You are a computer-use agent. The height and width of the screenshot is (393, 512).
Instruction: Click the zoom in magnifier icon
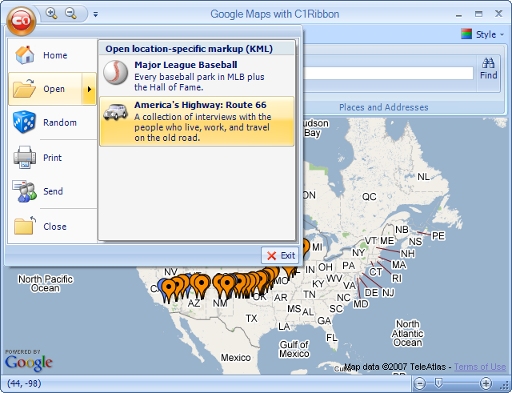coord(51,13)
